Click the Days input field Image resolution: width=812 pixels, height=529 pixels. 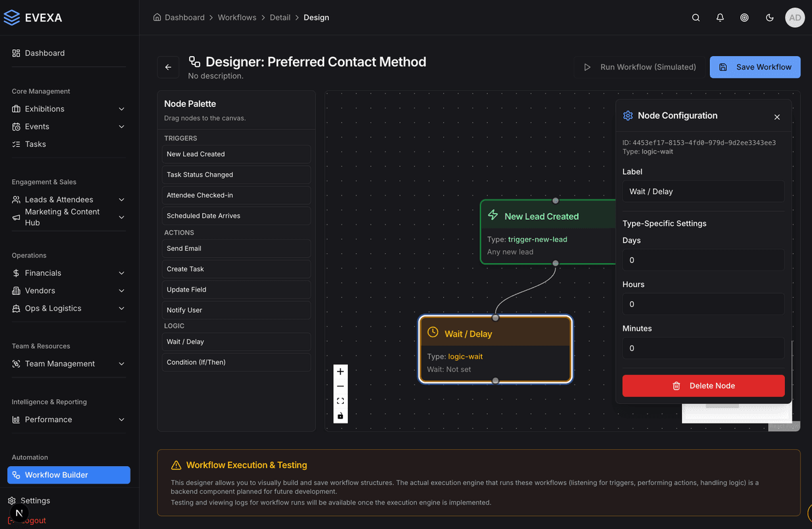coord(703,260)
